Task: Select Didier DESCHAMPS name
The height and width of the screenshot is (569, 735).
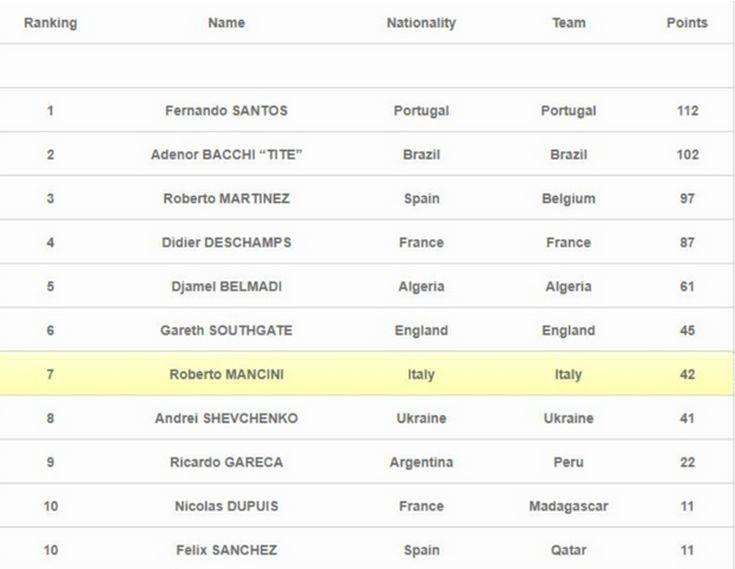Action: point(226,242)
